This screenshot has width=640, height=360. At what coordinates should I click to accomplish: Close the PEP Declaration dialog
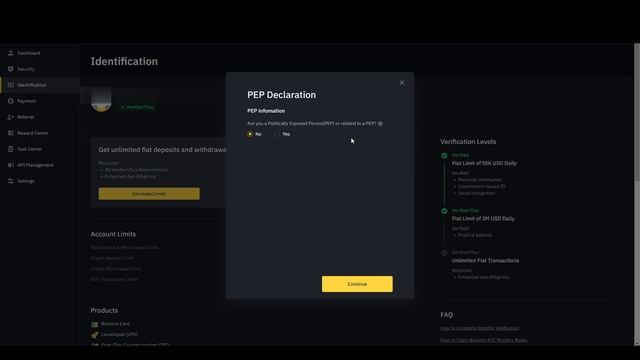(402, 83)
